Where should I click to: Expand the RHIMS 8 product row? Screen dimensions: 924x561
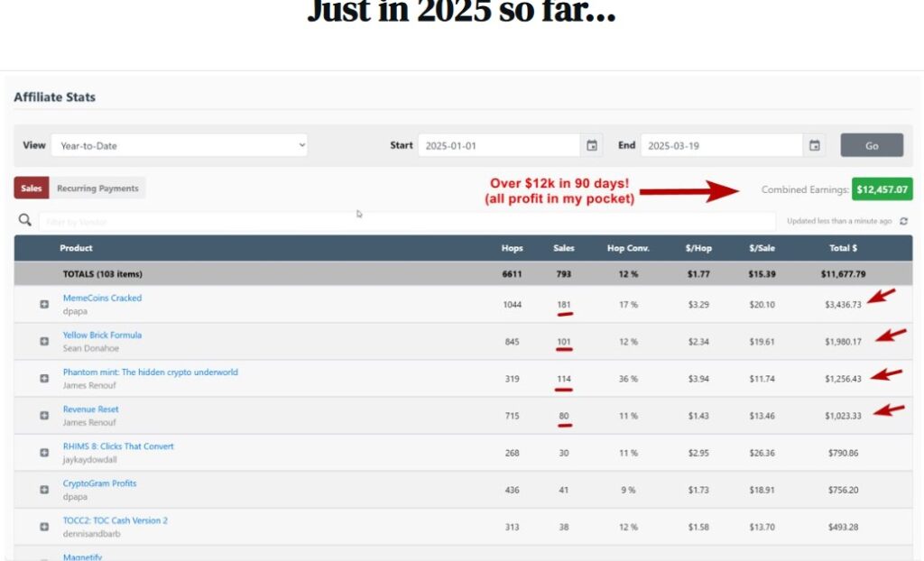44,452
